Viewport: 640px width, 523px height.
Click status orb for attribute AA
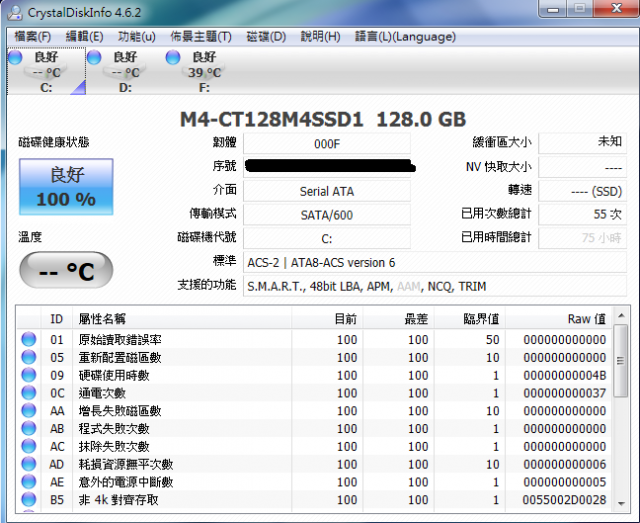(29, 410)
